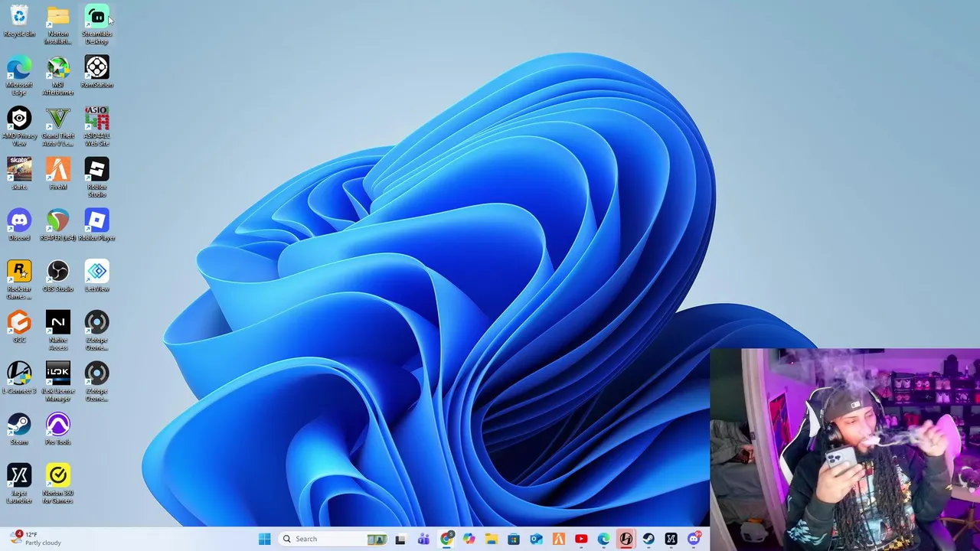Image resolution: width=980 pixels, height=551 pixels.
Task: Open Microsoft Teams from the taskbar
Action: tap(423, 539)
